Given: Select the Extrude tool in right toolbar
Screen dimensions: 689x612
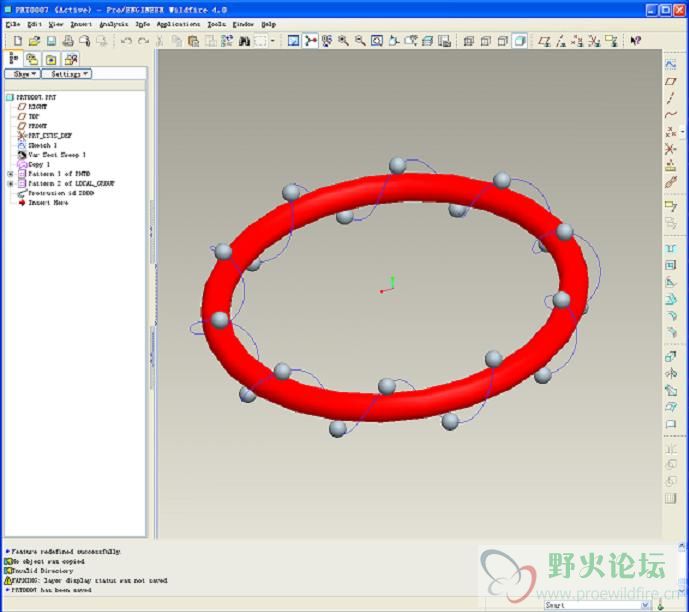Looking at the screenshot, I should tap(671, 356).
